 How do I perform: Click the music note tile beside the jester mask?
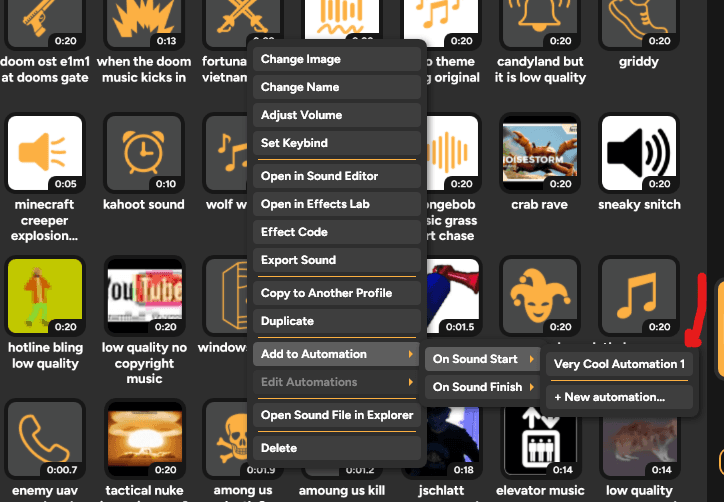(639, 296)
